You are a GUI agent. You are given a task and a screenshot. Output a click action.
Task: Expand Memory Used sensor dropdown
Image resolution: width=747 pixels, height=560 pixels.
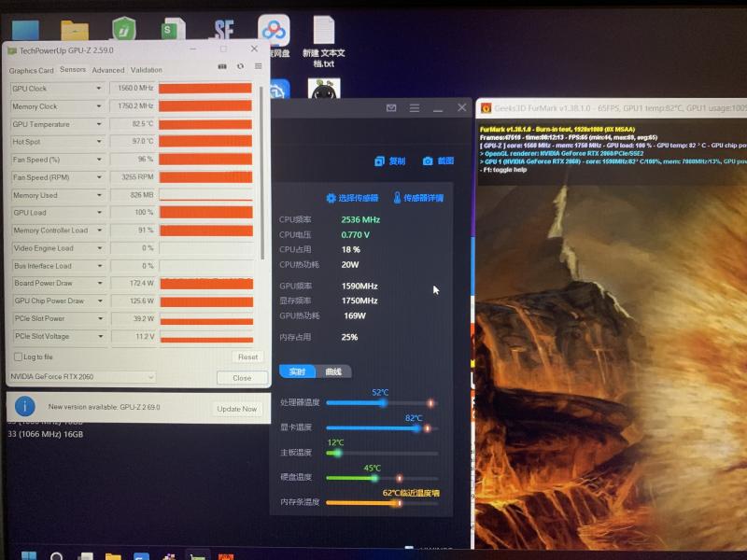click(x=100, y=195)
